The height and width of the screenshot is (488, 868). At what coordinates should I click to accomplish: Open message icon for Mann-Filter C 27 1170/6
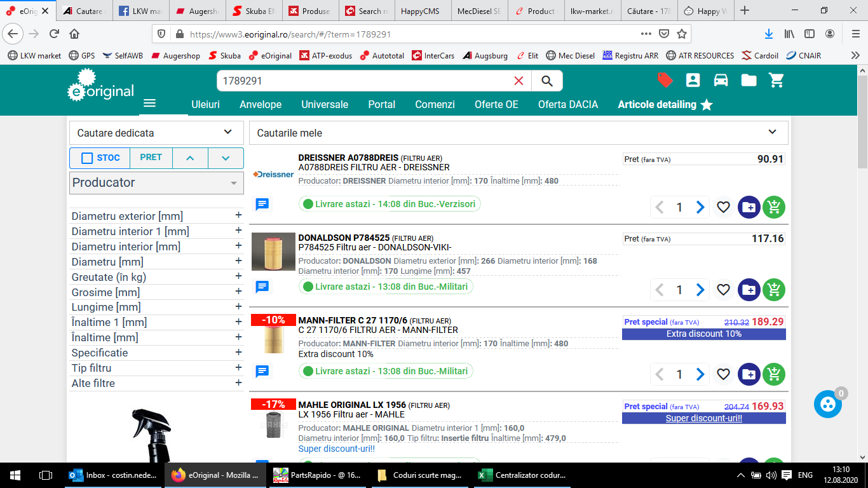(262, 371)
